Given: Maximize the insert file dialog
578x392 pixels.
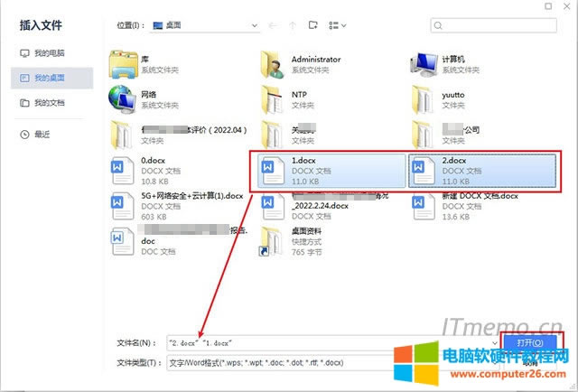Looking at the screenshot, I should coord(548,6).
